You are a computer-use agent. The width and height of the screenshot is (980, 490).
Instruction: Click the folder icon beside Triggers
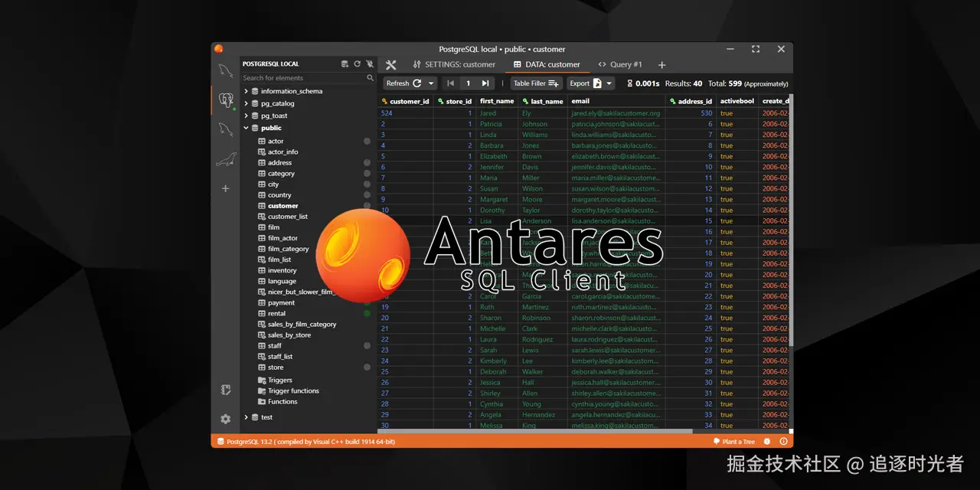click(x=262, y=380)
